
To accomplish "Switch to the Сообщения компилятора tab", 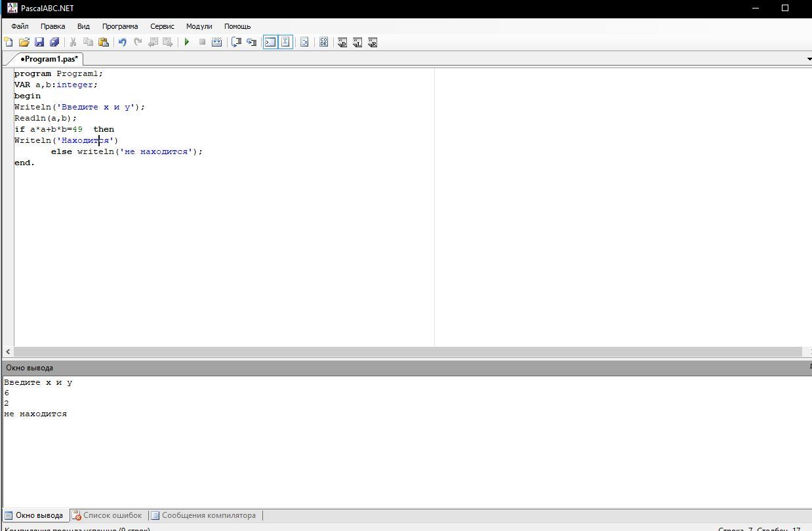I will coord(203,515).
